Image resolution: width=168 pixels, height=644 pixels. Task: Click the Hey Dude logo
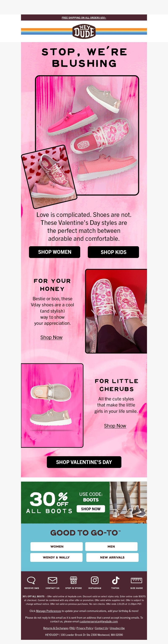tap(84, 31)
